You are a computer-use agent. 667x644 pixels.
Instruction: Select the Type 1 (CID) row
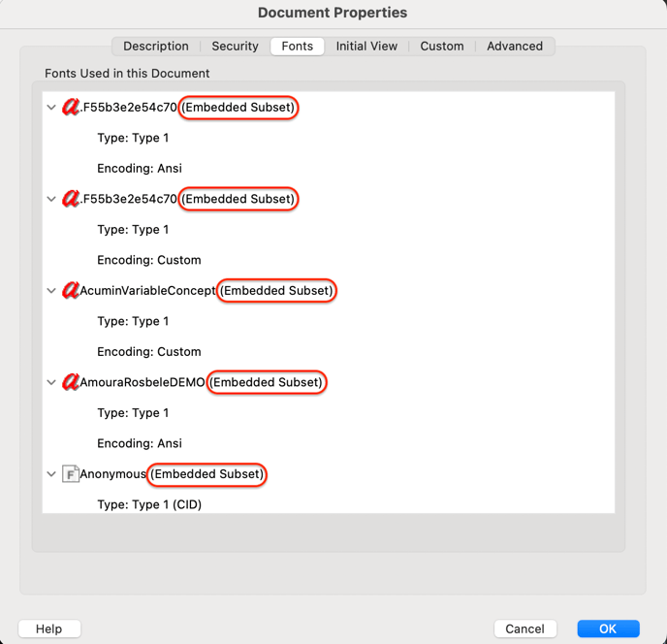(x=149, y=504)
